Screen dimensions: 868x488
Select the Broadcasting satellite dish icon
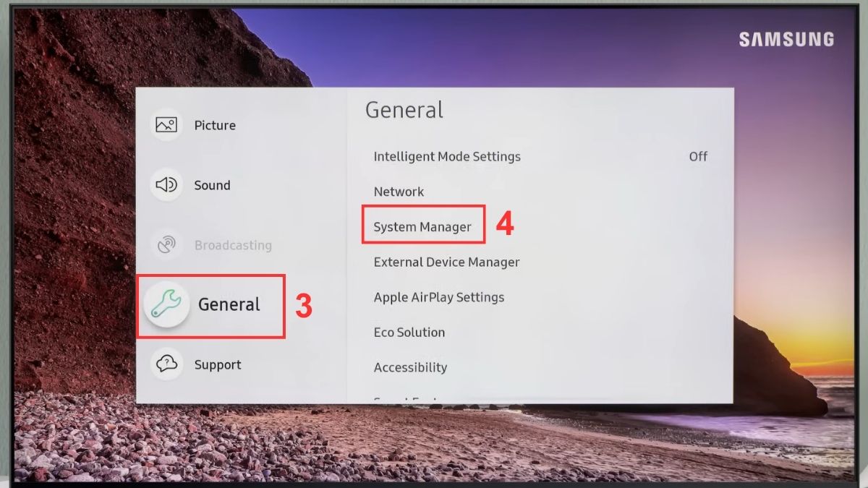[x=166, y=245]
